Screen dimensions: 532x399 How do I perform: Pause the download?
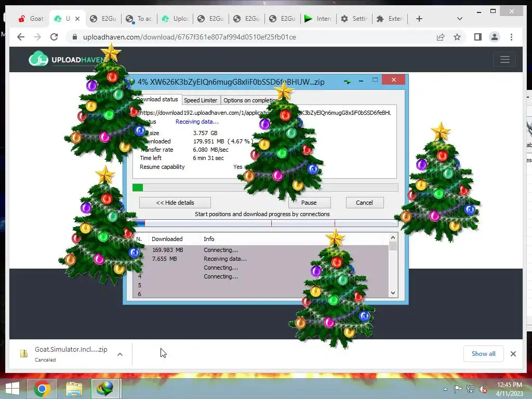click(x=309, y=203)
